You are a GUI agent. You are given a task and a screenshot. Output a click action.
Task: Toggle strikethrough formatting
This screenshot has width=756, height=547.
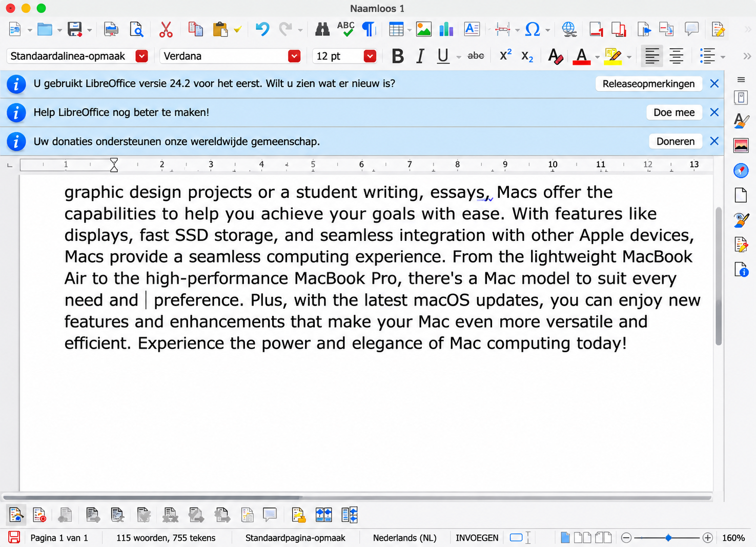coord(476,56)
